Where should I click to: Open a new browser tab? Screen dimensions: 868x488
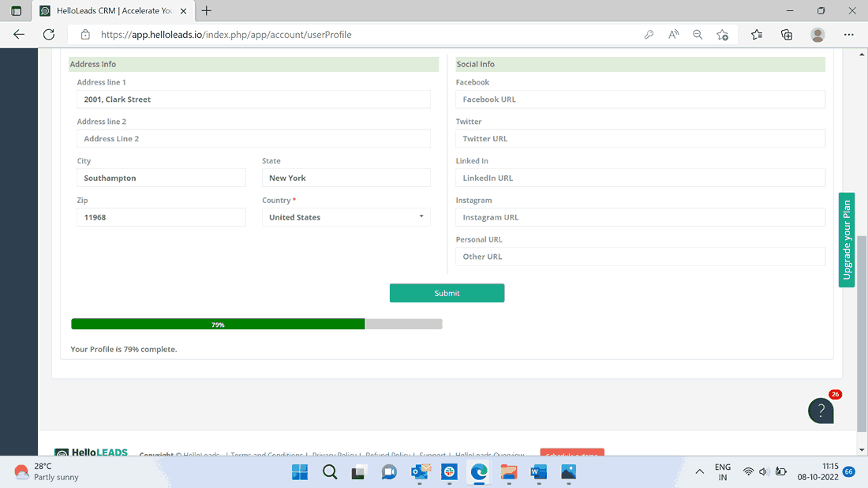tap(207, 11)
